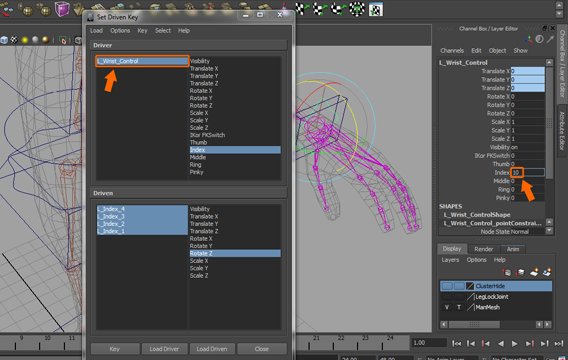This screenshot has height=360, width=568.
Task: Close the Set Driven Key dialog via Close button
Action: coord(262,349)
